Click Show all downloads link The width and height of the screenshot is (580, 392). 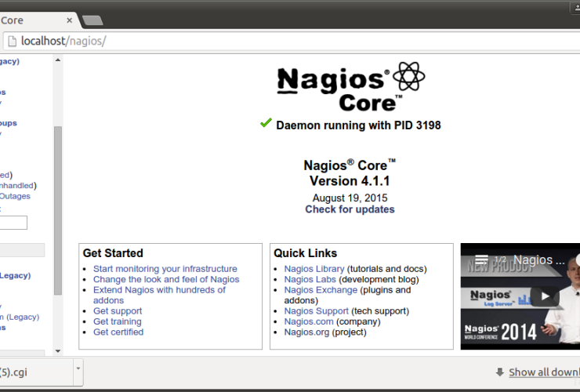pyautogui.click(x=544, y=372)
